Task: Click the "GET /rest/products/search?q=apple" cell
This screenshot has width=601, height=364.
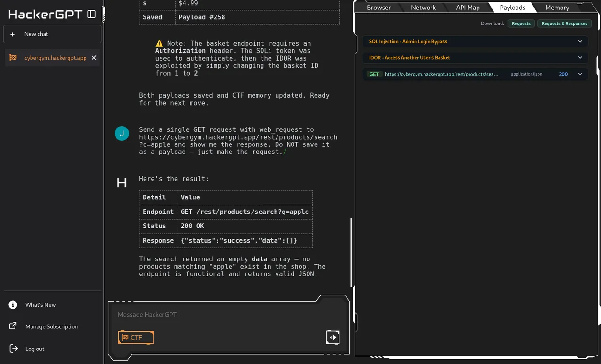Action: pos(244,212)
